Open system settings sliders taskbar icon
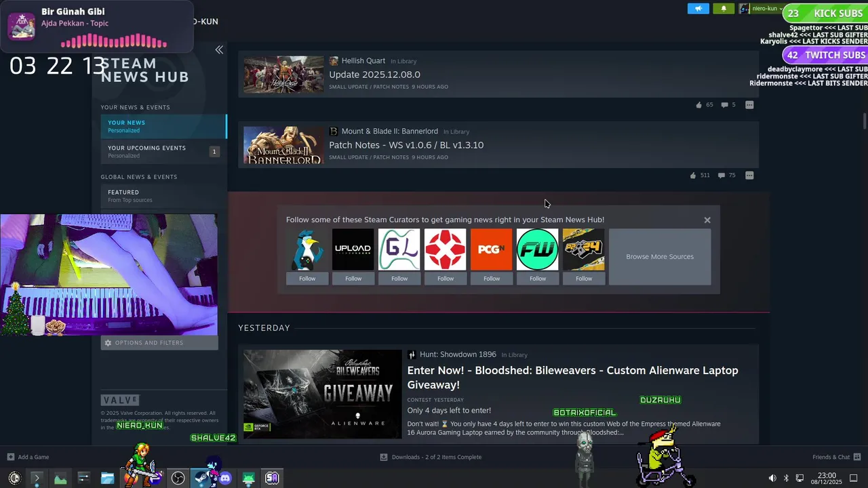The image size is (868, 488). pyautogui.click(x=83, y=478)
